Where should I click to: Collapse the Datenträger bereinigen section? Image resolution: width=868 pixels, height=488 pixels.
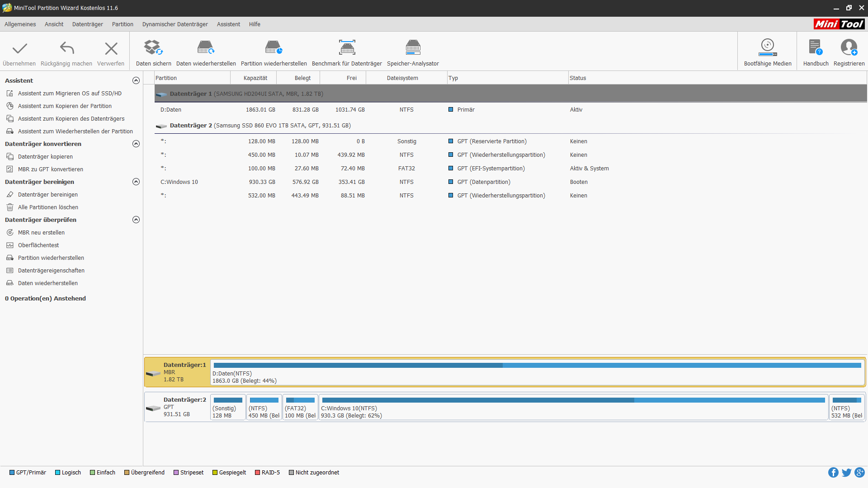tap(136, 182)
